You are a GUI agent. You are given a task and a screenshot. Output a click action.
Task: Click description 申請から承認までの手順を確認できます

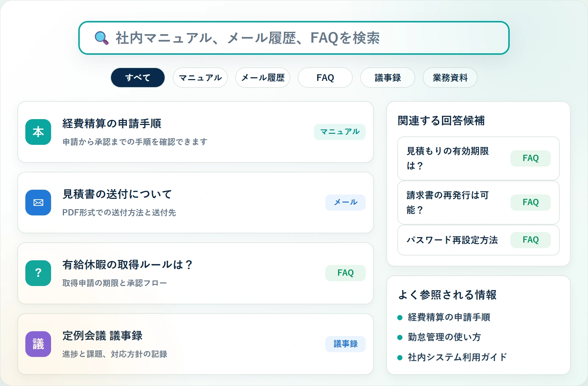(x=135, y=142)
